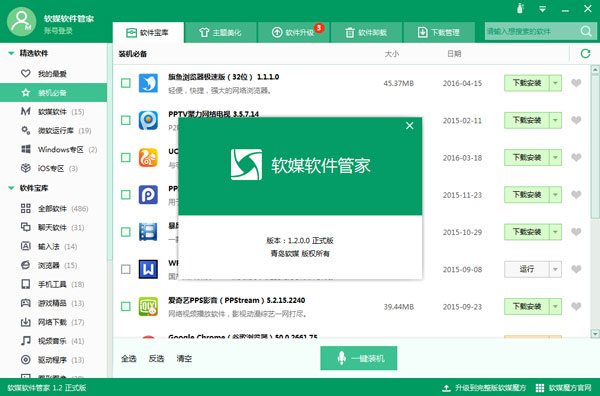600x396 pixels.
Task: Click the user avatar account icon
Action: click(x=21, y=22)
